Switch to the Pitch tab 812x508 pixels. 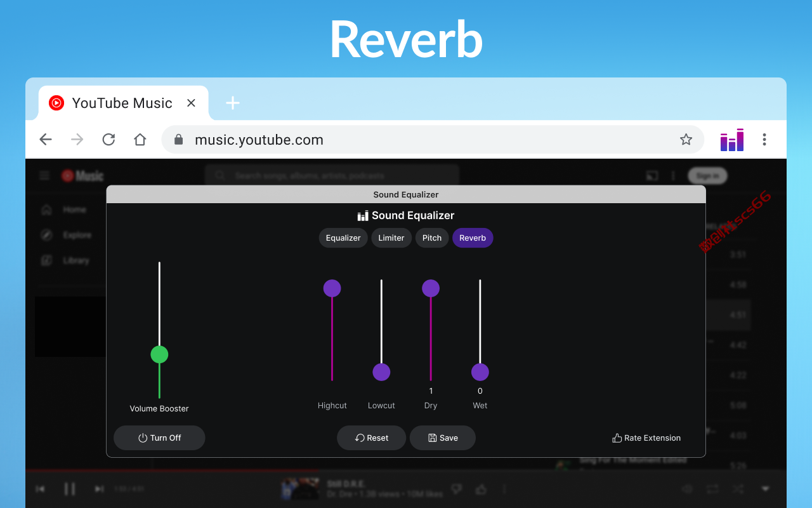pyautogui.click(x=432, y=238)
